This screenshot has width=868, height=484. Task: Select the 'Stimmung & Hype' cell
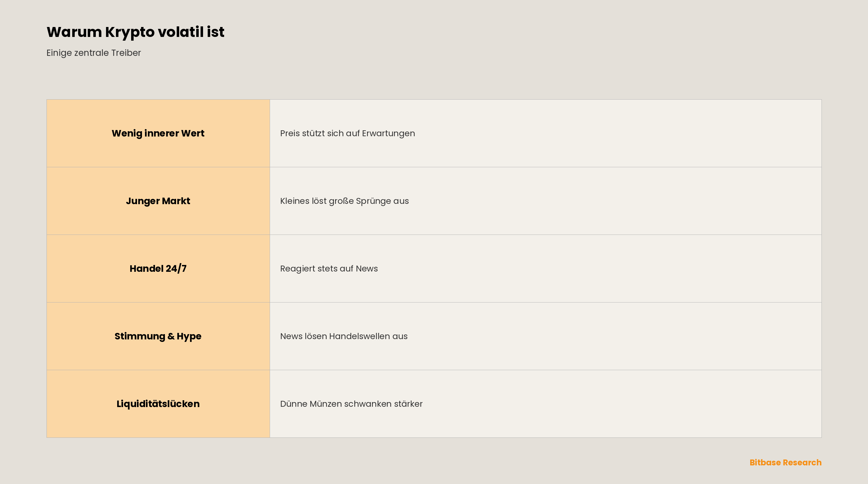click(x=158, y=336)
